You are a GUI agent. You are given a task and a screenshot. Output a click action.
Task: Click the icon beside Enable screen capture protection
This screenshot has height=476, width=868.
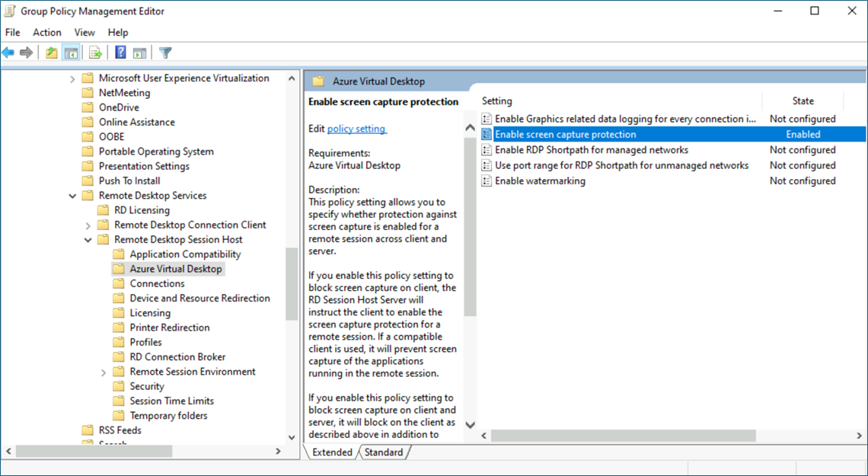click(487, 135)
